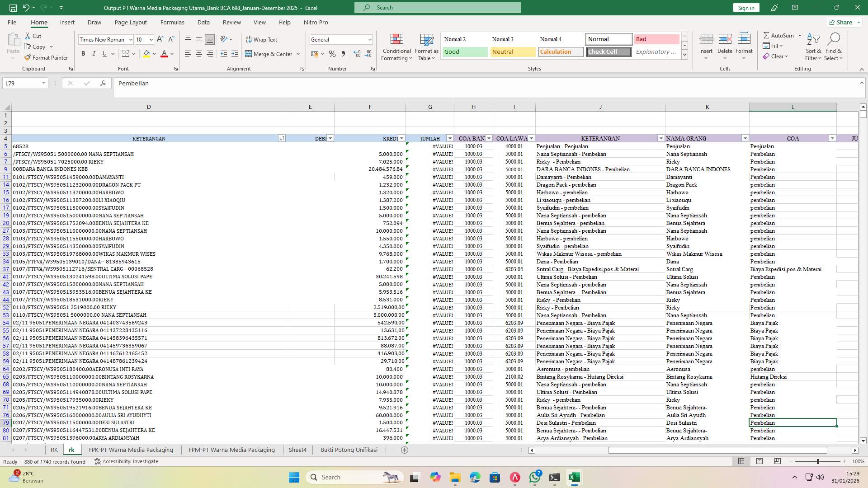Click Accessibility: Investigate in the status bar
The width and height of the screenshot is (868, 488).
pos(131,461)
